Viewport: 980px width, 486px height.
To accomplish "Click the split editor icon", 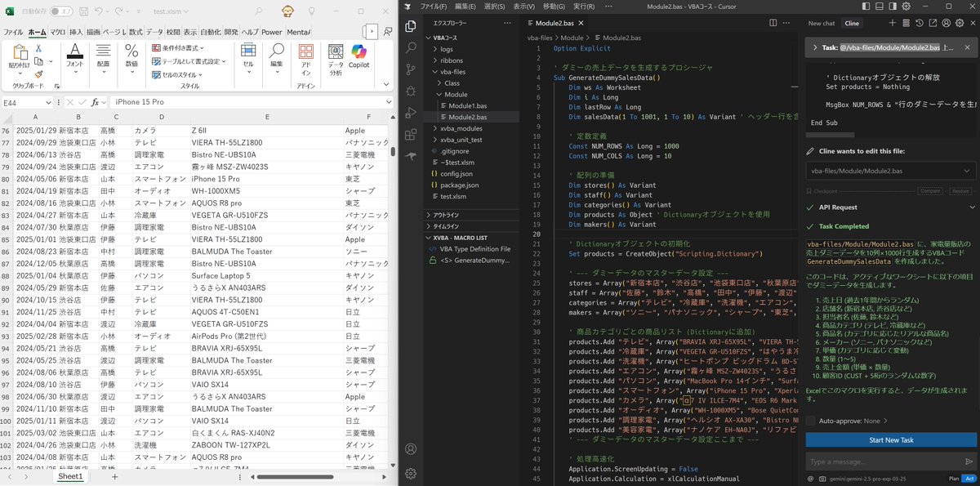I will coord(772,24).
